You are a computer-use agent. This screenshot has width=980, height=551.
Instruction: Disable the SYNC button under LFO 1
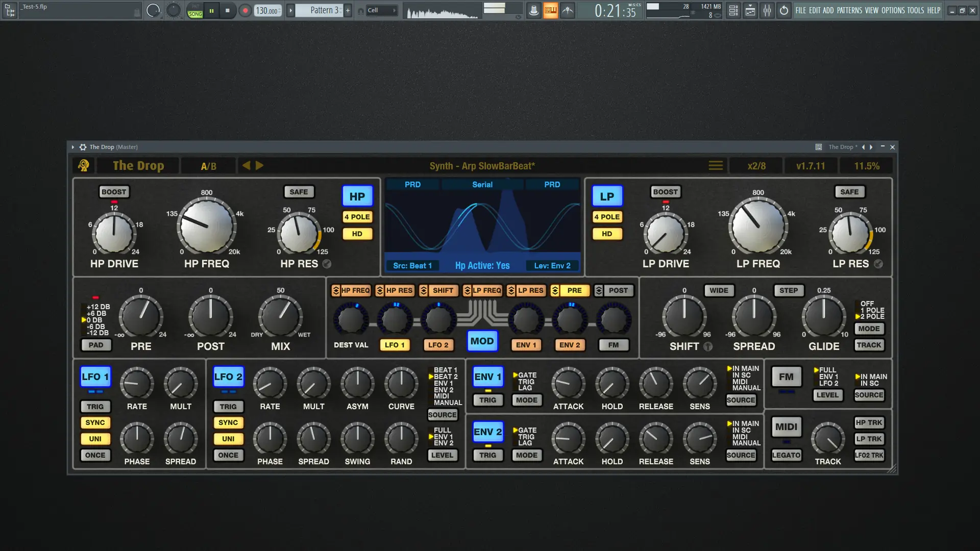[x=95, y=422]
